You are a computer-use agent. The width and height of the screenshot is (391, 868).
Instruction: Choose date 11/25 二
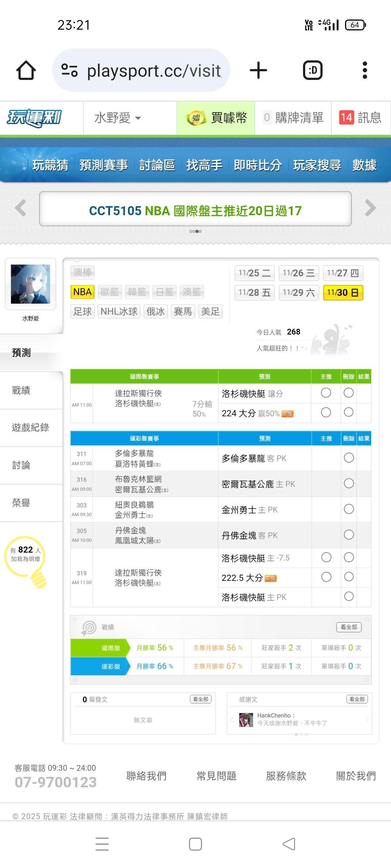click(x=255, y=273)
